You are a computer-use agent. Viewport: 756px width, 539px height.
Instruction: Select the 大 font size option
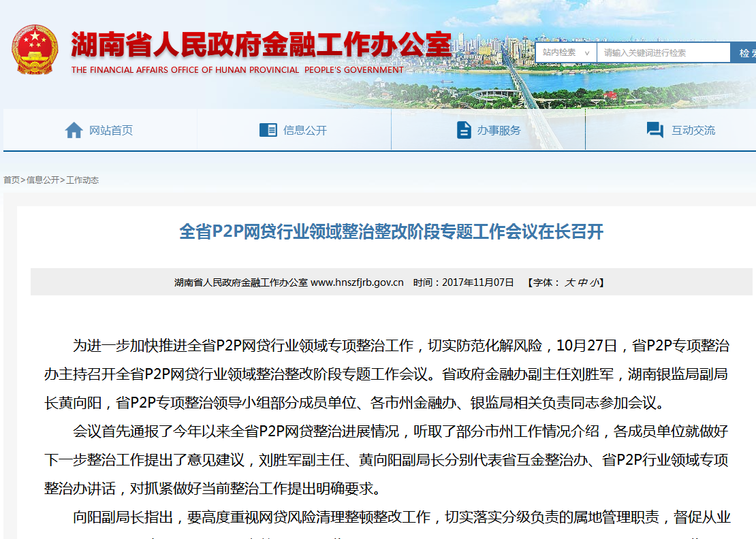point(570,281)
